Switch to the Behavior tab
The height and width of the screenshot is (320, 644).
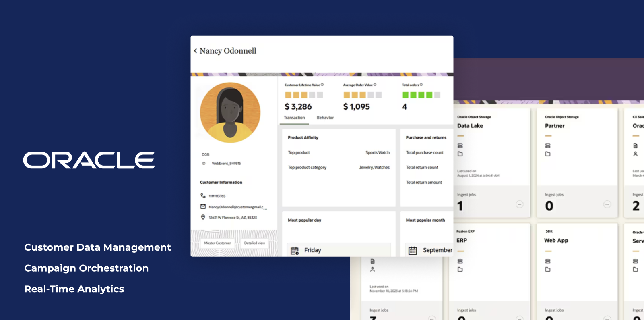click(x=325, y=118)
